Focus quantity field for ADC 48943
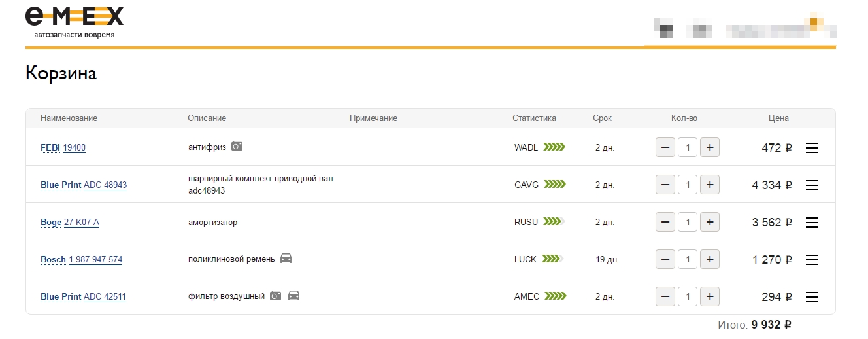Viewport: 868px width, 339px height. (688, 185)
